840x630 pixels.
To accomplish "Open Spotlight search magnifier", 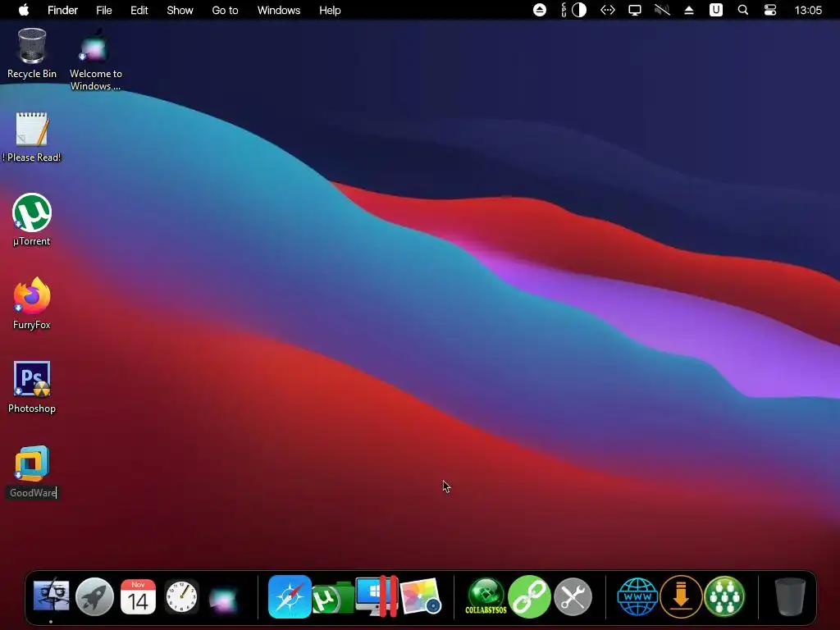I will point(743,10).
